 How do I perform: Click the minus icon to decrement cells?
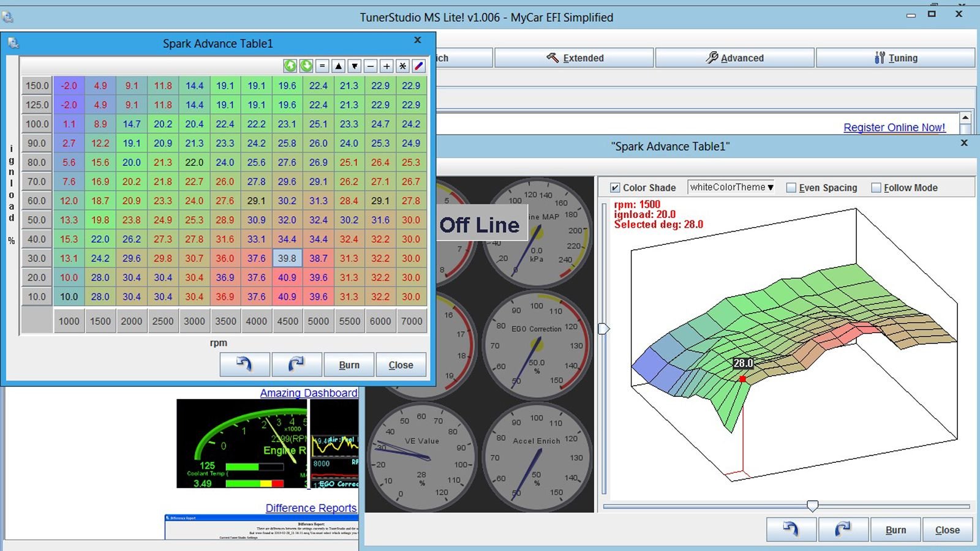click(x=369, y=66)
